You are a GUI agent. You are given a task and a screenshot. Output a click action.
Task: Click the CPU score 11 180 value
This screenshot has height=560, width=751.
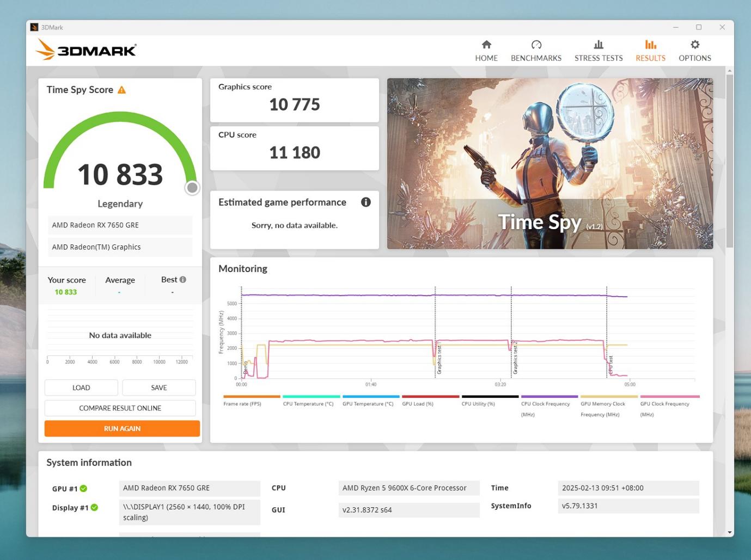[295, 152]
